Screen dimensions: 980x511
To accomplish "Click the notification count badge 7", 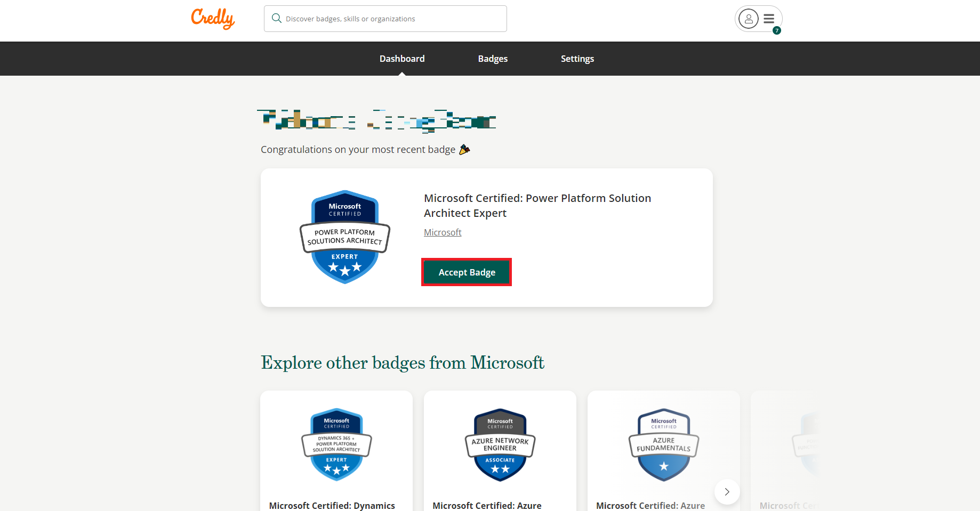I will (x=777, y=30).
